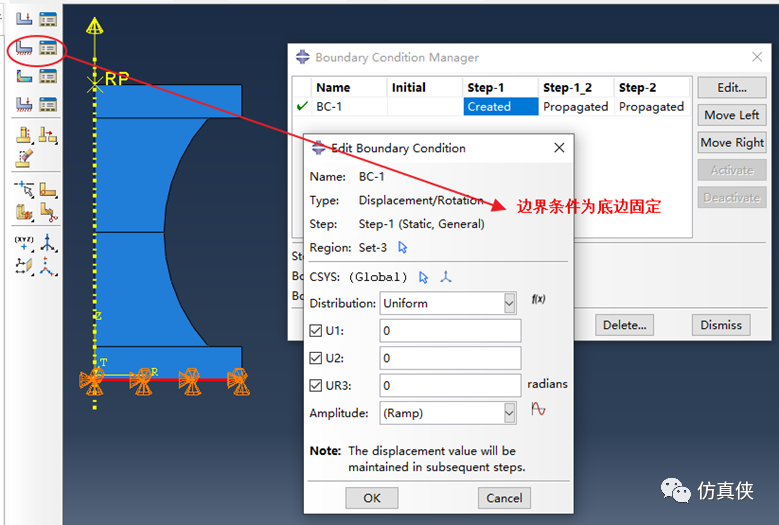This screenshot has width=779, height=525.
Task: Click the green checkmark next to BC-1
Action: pyautogui.click(x=302, y=106)
